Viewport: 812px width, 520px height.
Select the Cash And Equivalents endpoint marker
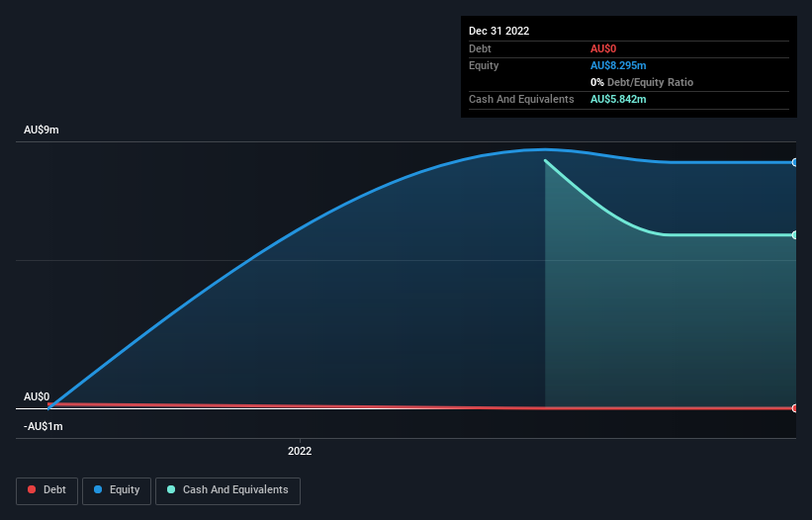(794, 235)
